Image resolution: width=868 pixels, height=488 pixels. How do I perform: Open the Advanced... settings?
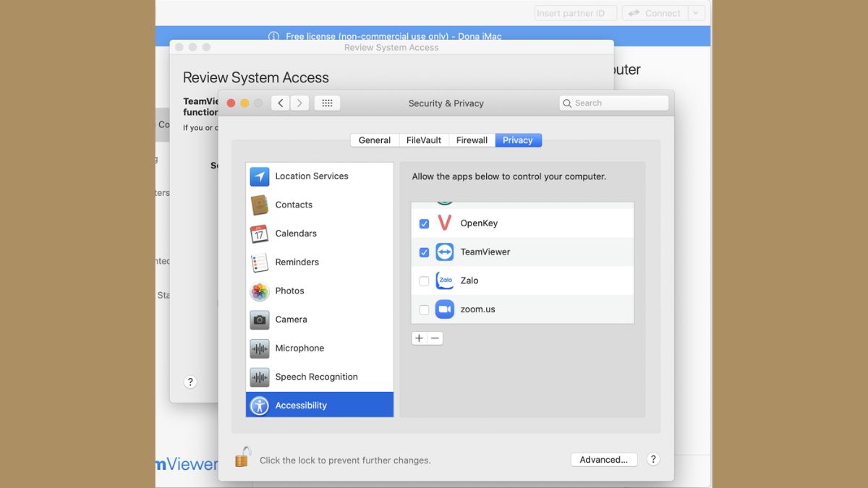click(x=604, y=460)
